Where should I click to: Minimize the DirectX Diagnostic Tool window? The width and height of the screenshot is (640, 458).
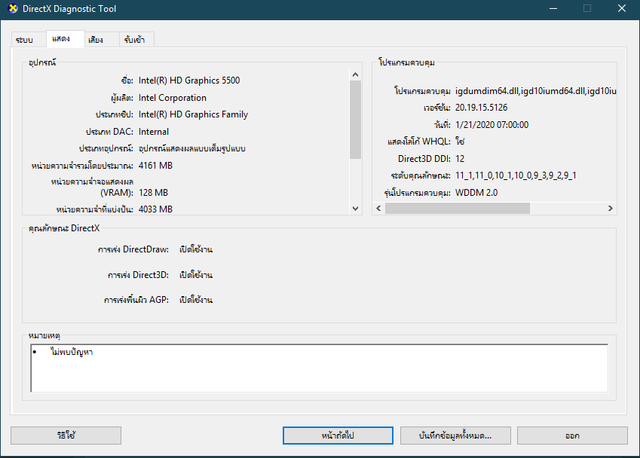[x=553, y=9]
